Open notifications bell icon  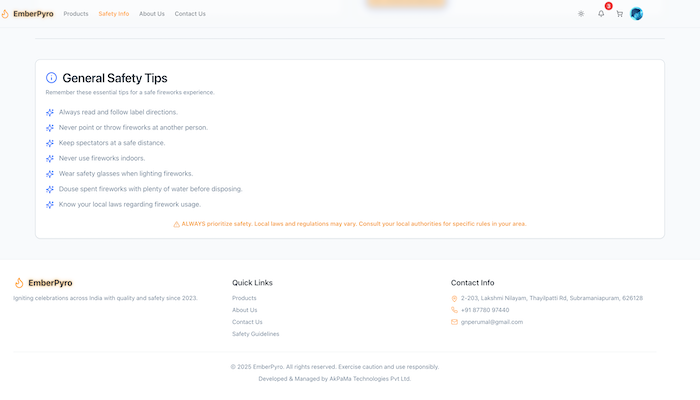pos(601,14)
